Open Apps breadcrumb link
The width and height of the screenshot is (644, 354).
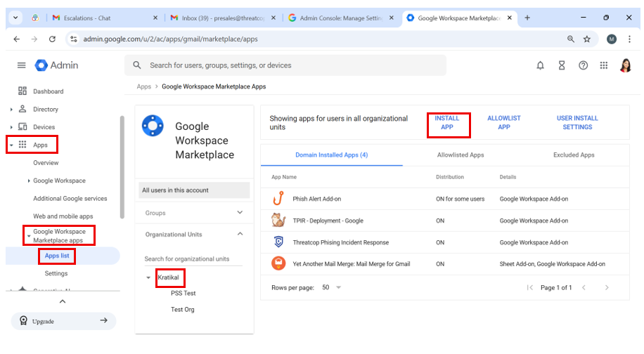click(143, 86)
